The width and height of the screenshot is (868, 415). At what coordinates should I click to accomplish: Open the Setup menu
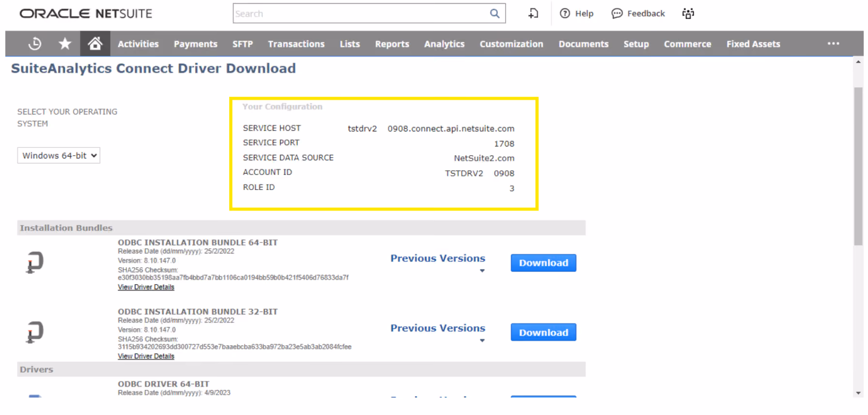tap(636, 44)
